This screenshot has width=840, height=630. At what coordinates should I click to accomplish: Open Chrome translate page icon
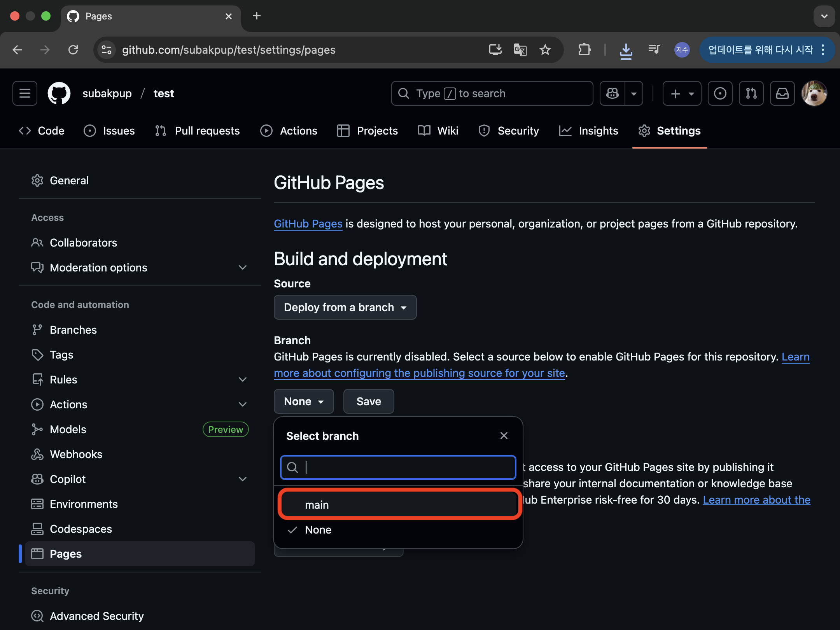(x=520, y=50)
